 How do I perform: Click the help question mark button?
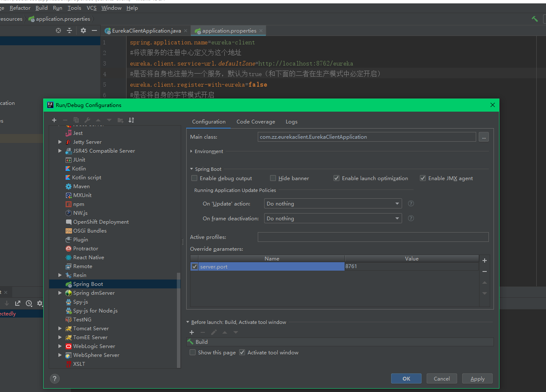pos(55,378)
